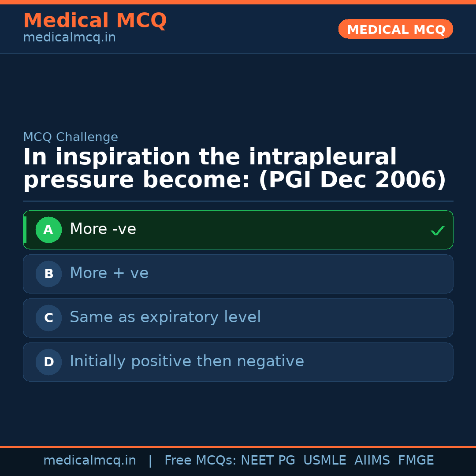Click the orange MEDICAL MCQ badge
The width and height of the screenshot is (476, 476).
point(395,29)
